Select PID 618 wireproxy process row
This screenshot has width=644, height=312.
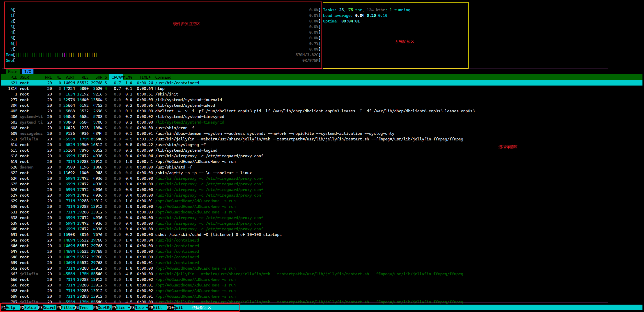coord(322,156)
